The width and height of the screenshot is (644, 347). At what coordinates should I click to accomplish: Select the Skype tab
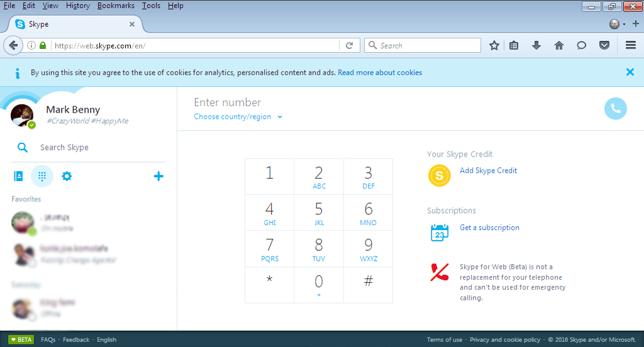(75, 25)
